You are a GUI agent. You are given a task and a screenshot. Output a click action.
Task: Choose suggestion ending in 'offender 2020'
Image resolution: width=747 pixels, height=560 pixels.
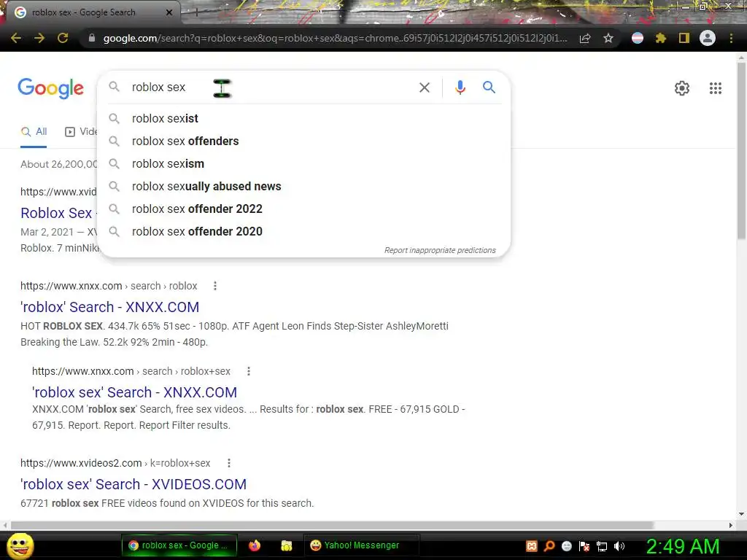304,231
